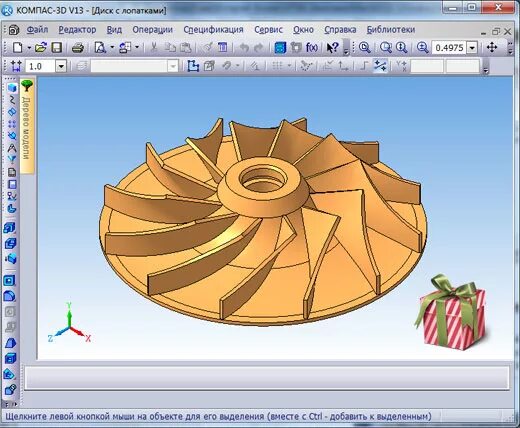Open the measurements compass icon
Image resolution: width=520 pixels, height=428 pixels.
coord(12,148)
